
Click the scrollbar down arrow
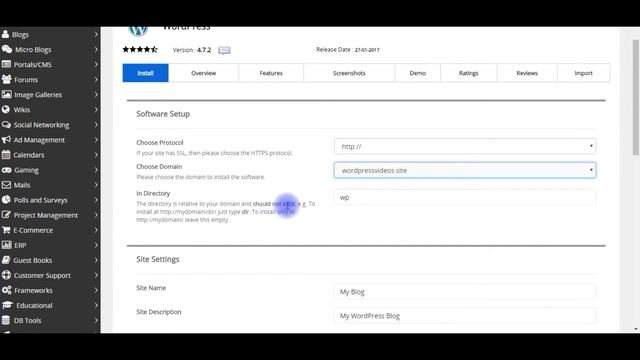point(636,329)
